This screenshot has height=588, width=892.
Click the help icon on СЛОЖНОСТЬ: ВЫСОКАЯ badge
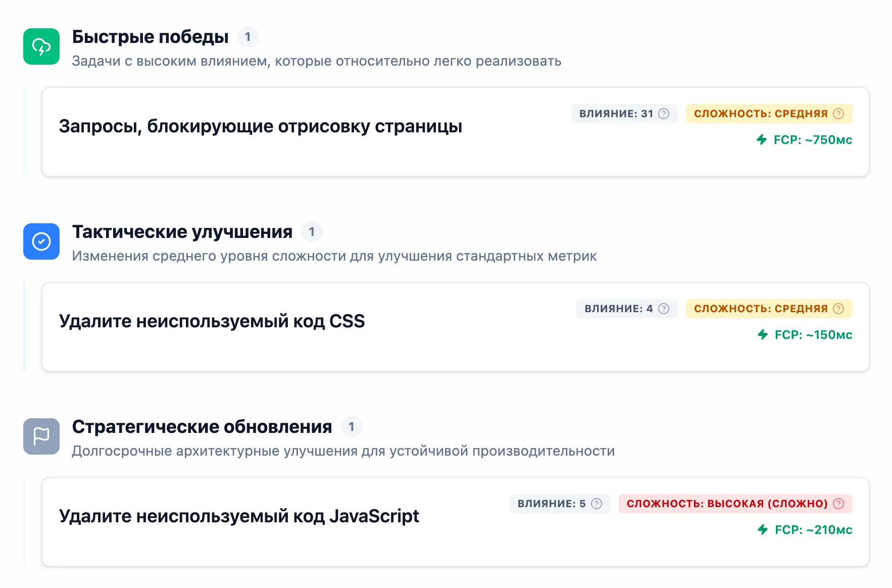[839, 504]
